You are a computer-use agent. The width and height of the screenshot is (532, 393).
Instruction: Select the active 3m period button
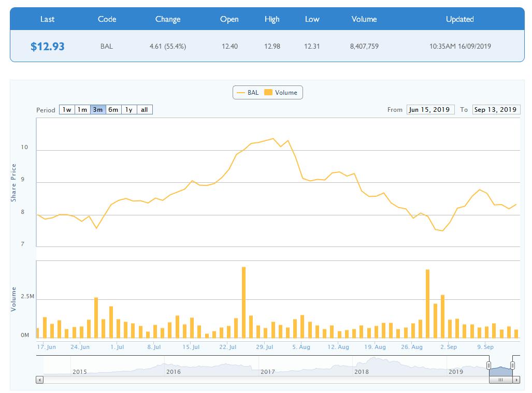click(98, 110)
